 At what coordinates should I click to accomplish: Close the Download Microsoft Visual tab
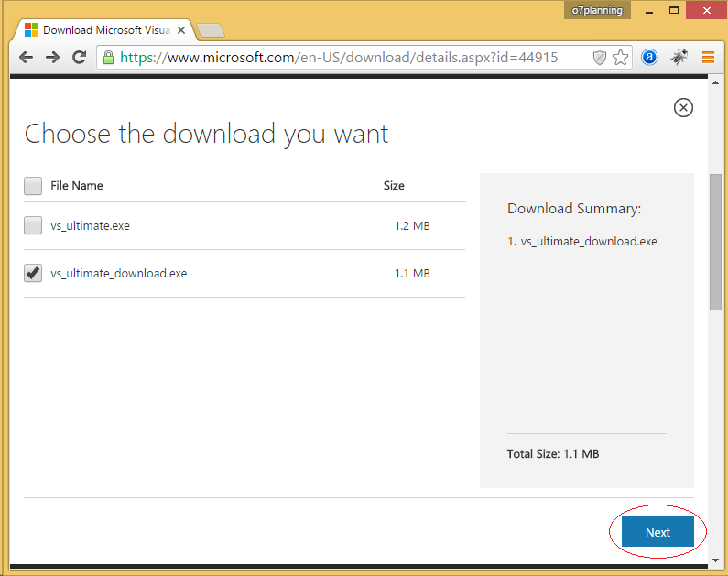[x=181, y=30]
